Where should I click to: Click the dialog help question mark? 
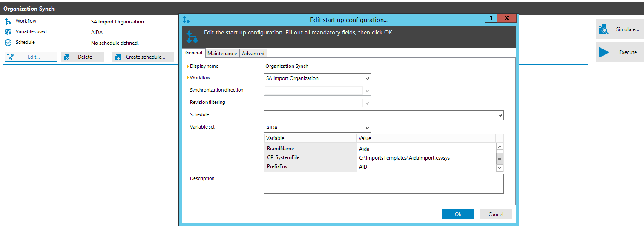tap(491, 18)
